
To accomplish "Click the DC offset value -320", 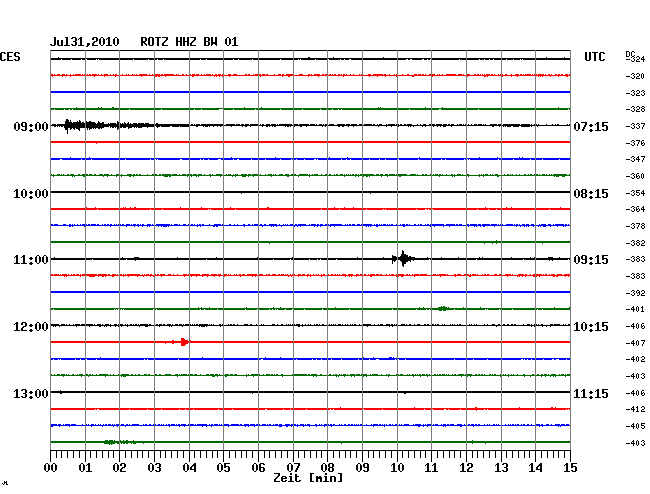I will point(635,76).
